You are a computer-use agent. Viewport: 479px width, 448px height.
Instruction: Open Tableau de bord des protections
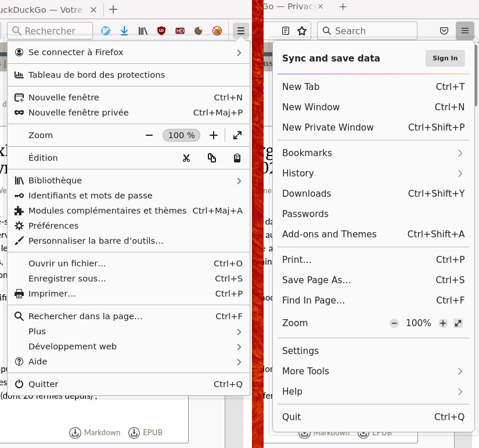(129, 75)
